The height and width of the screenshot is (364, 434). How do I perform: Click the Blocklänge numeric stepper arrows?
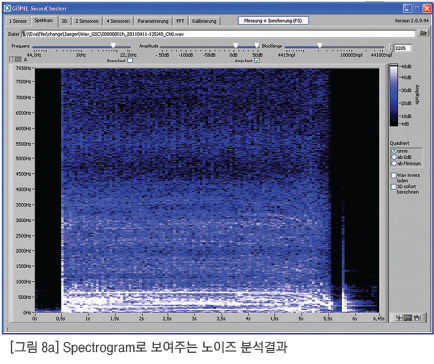click(x=391, y=48)
